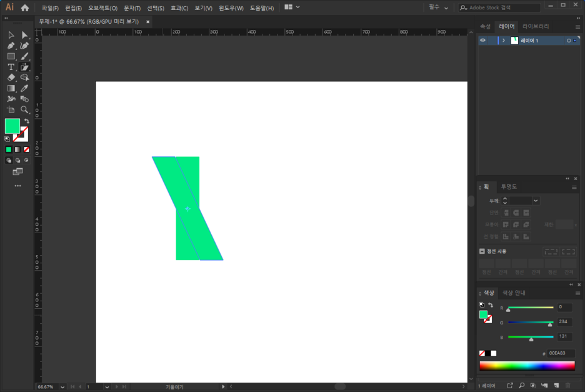Close the 무제-1 document tab
585x392 pixels.
(x=147, y=22)
